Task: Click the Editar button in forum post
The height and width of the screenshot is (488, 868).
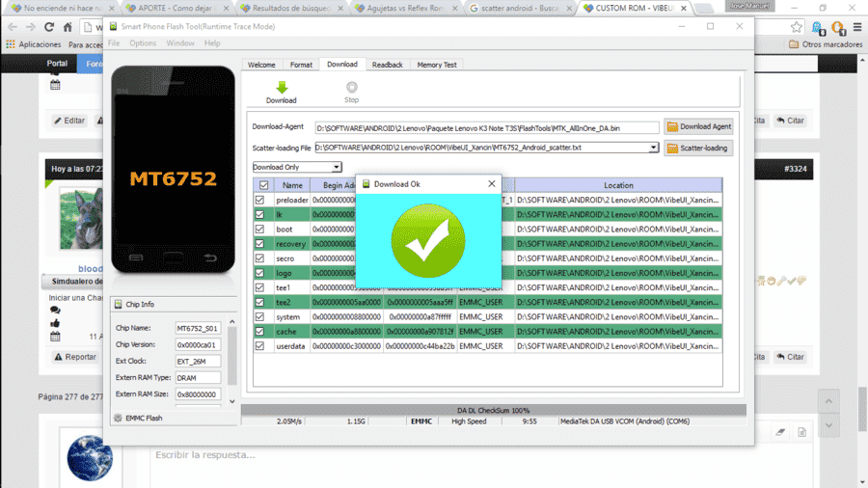Action: 69,121
